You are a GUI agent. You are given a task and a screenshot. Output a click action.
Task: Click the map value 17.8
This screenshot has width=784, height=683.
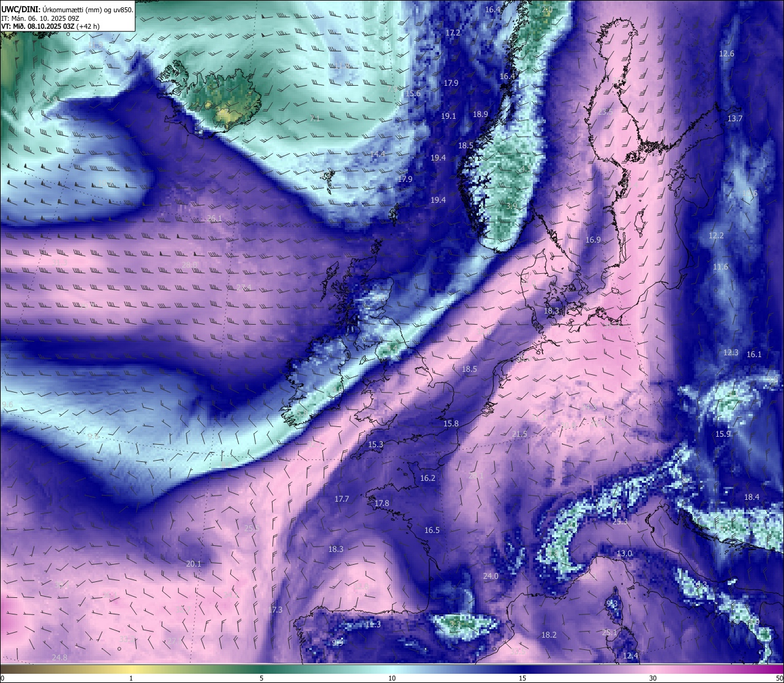click(x=382, y=503)
